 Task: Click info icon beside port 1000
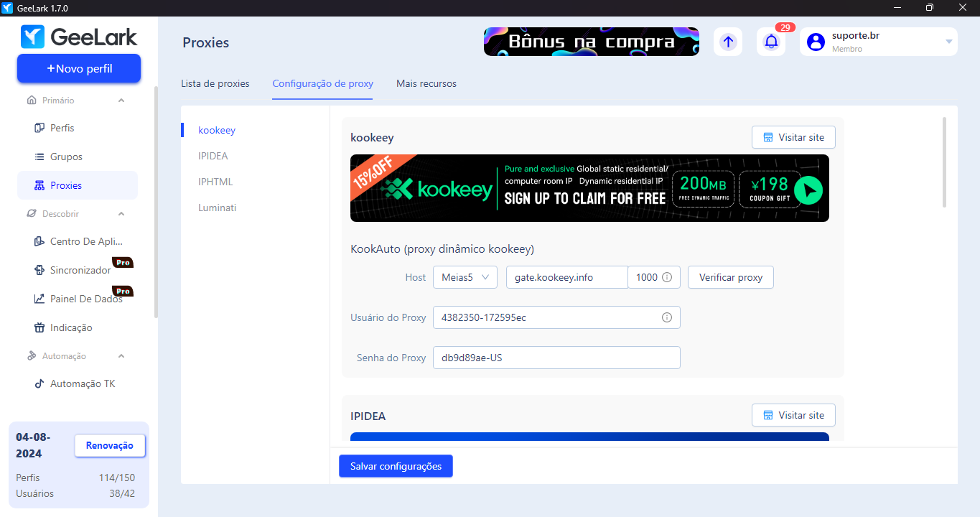(x=667, y=277)
